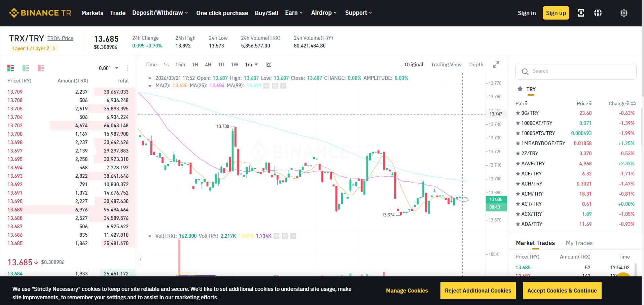Click the pair Search field
644x305 pixels.
(576, 71)
